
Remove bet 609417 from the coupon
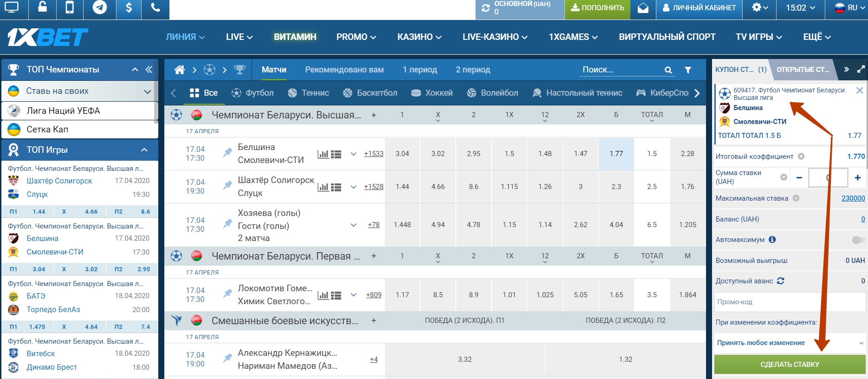click(860, 91)
